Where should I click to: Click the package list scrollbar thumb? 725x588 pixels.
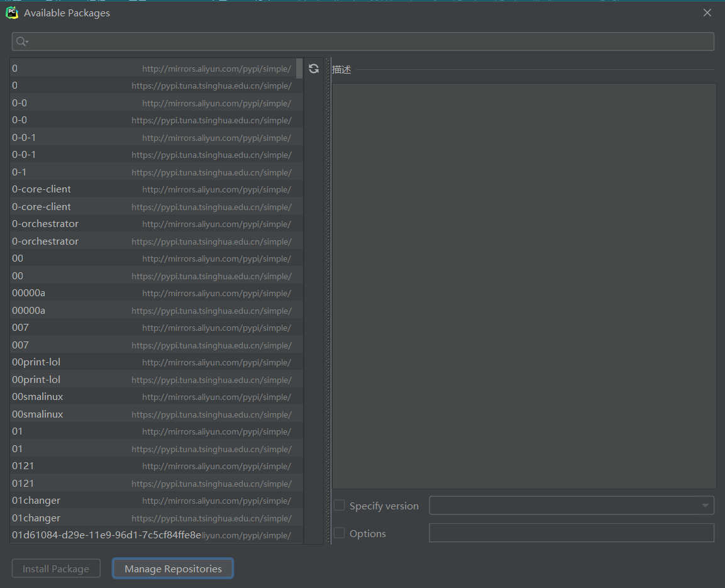[x=299, y=69]
